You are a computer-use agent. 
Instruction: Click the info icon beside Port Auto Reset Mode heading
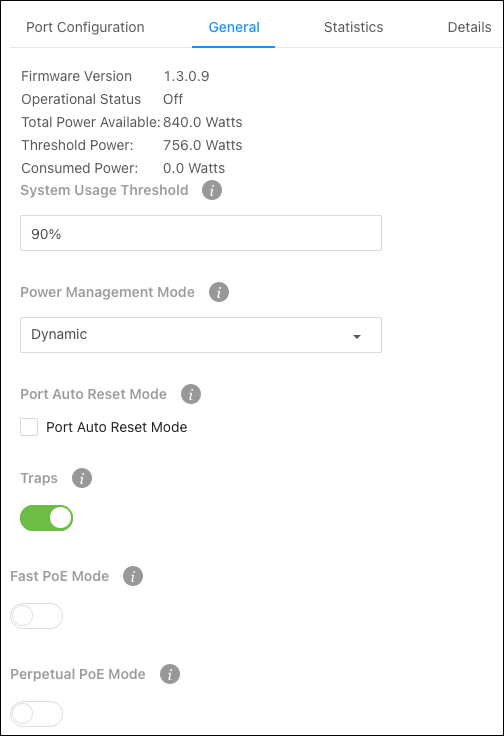191,394
